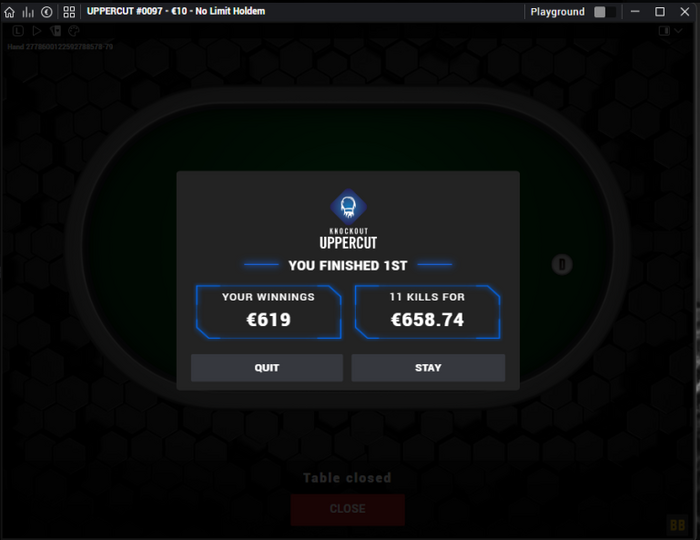Screen dimensions: 700x540
Task: Click the STAY button
Action: [x=428, y=368]
